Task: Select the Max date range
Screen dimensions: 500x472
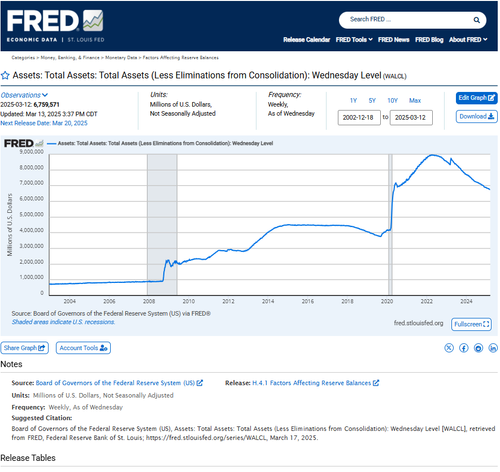Action: click(415, 100)
